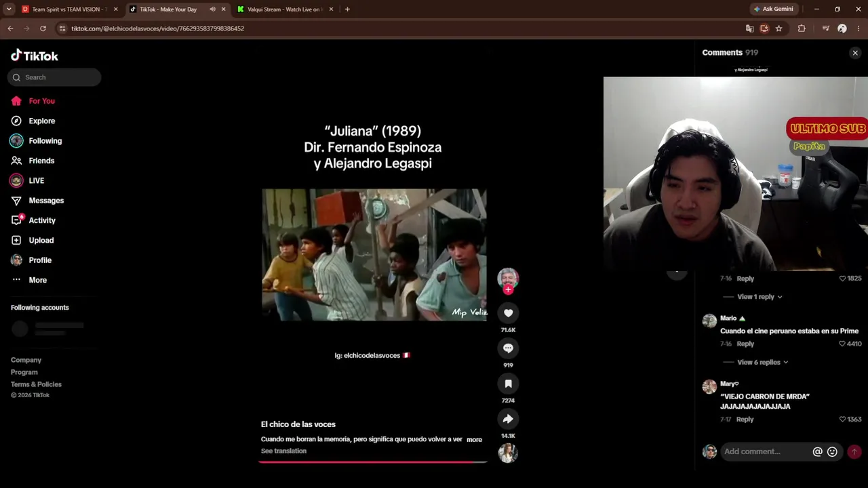
Task: Bookmark the video to favorites
Action: (x=508, y=384)
